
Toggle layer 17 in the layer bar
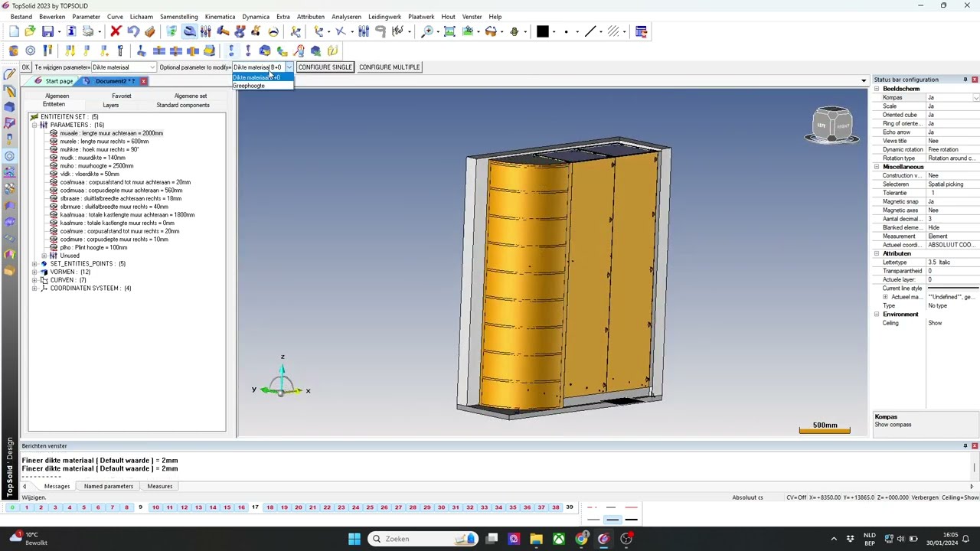255,507
